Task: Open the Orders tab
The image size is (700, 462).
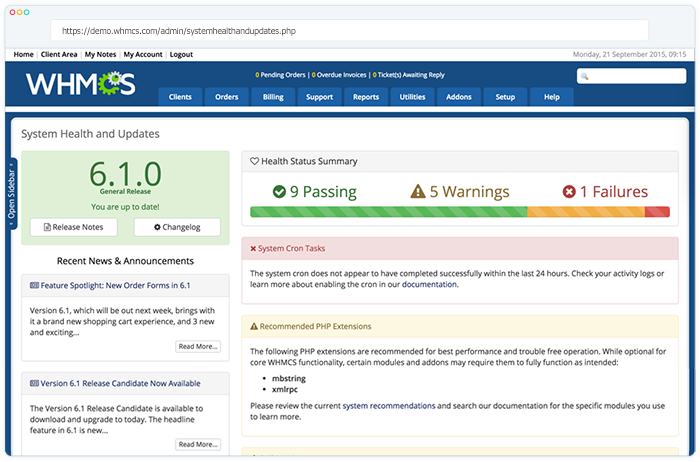Action: [x=227, y=97]
